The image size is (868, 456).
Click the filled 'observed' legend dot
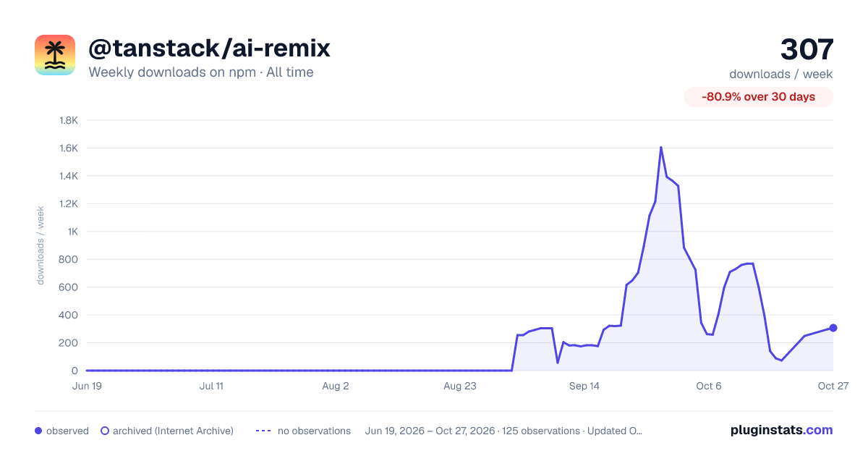coord(38,431)
